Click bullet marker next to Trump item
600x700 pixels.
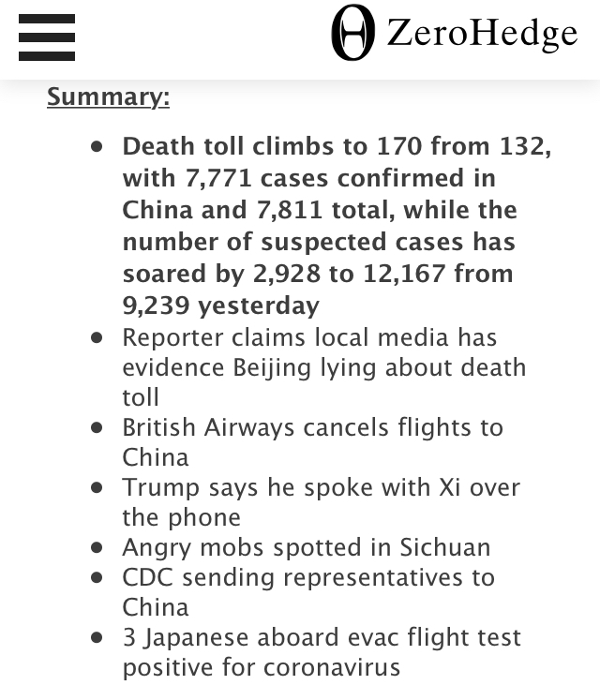click(x=97, y=487)
